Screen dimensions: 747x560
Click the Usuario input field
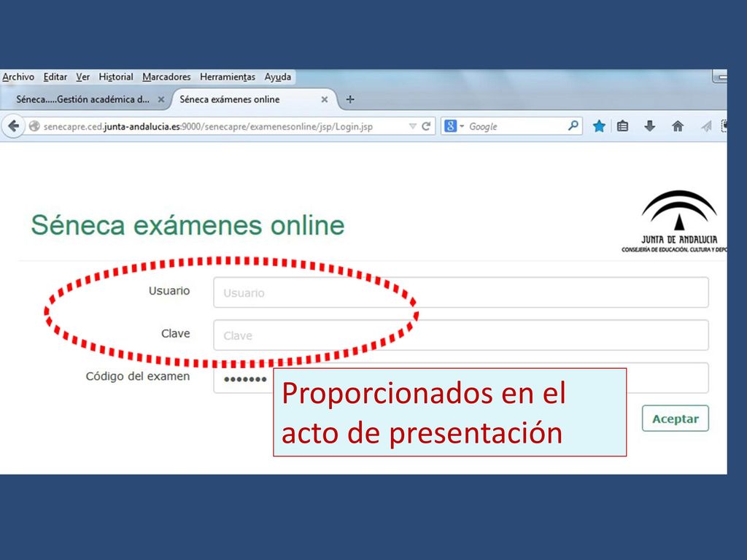pyautogui.click(x=461, y=292)
